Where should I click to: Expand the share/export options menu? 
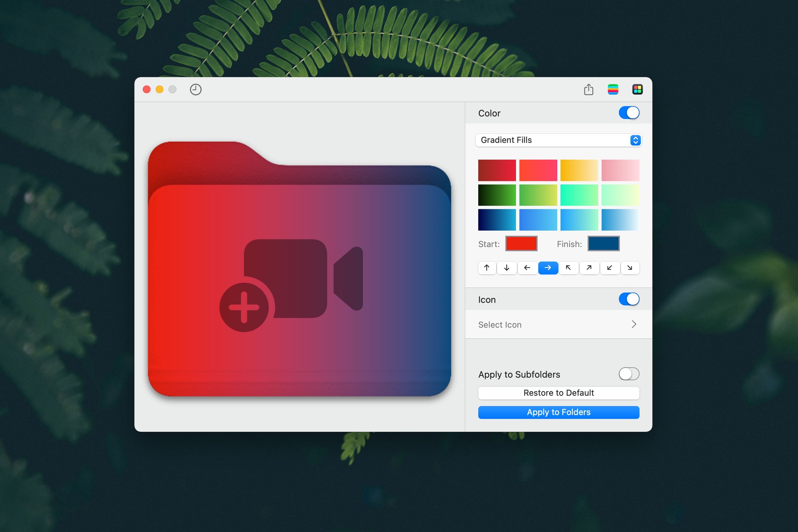[589, 89]
